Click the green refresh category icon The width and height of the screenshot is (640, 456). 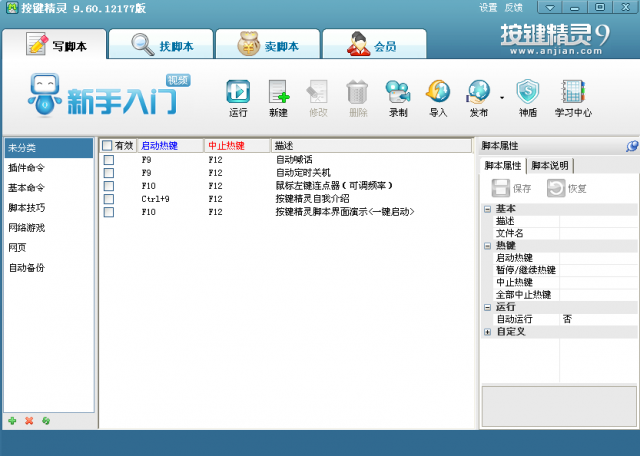click(46, 420)
